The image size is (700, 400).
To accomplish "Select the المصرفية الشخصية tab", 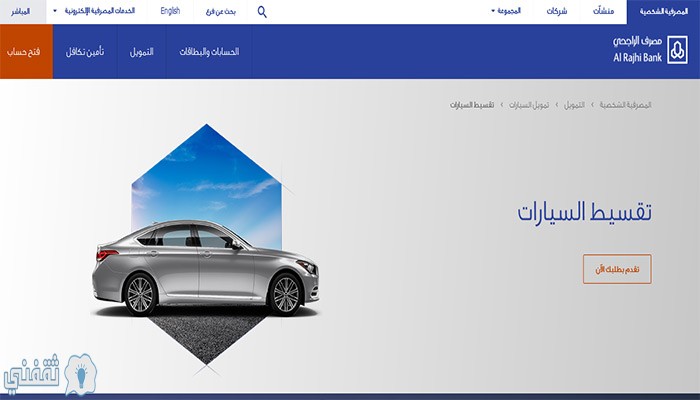I will 663,12.
